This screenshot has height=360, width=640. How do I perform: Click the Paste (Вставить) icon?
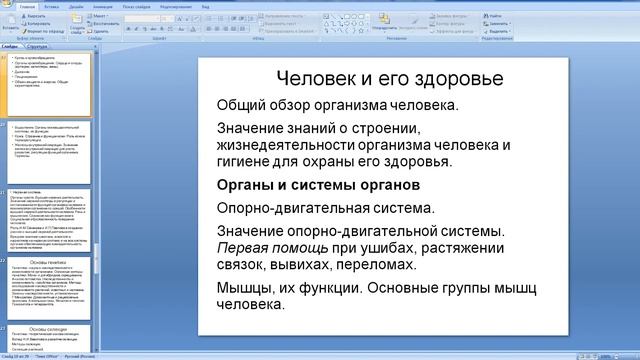[11, 20]
